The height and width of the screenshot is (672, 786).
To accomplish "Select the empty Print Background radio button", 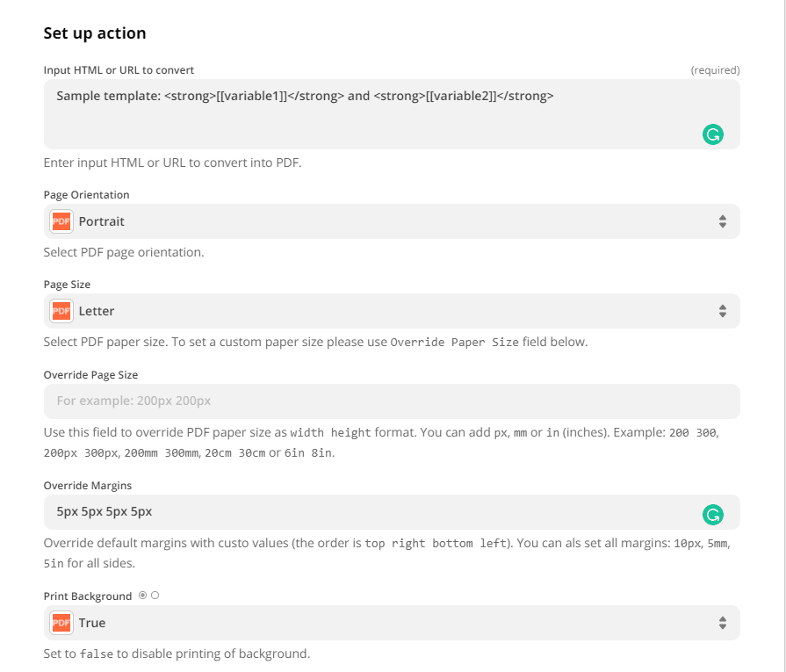I will [155, 596].
